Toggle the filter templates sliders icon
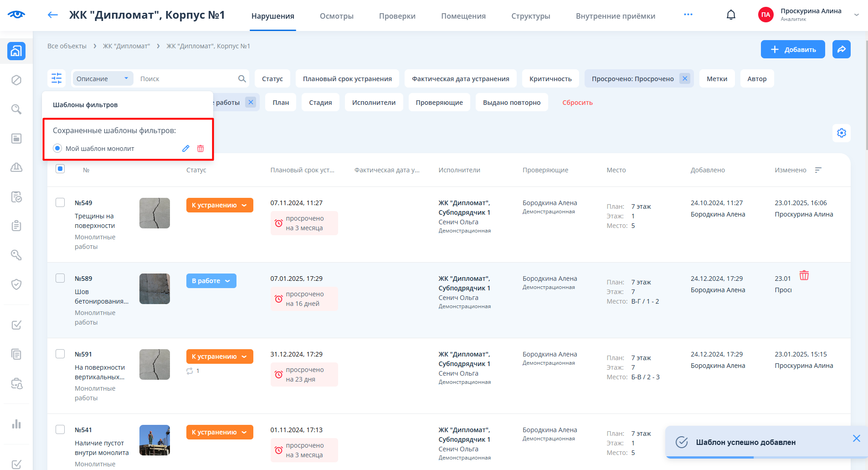Viewport: 868px width, 470px height. (x=56, y=78)
